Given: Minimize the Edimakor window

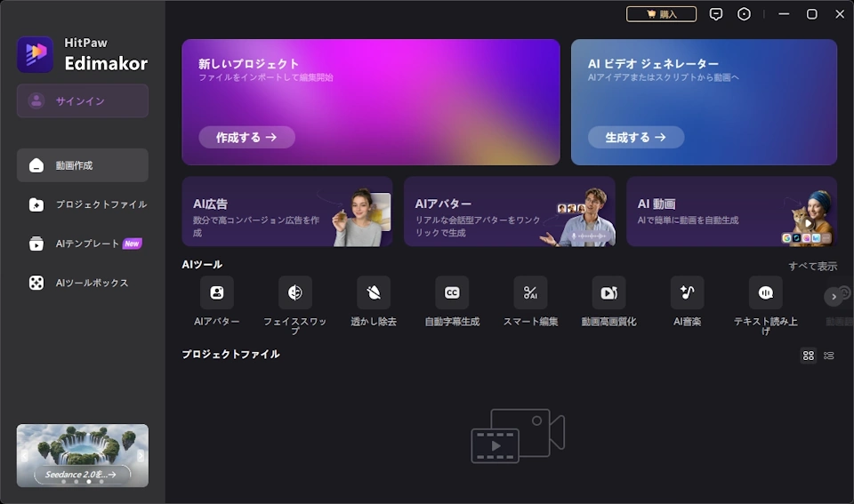Looking at the screenshot, I should pos(784,14).
